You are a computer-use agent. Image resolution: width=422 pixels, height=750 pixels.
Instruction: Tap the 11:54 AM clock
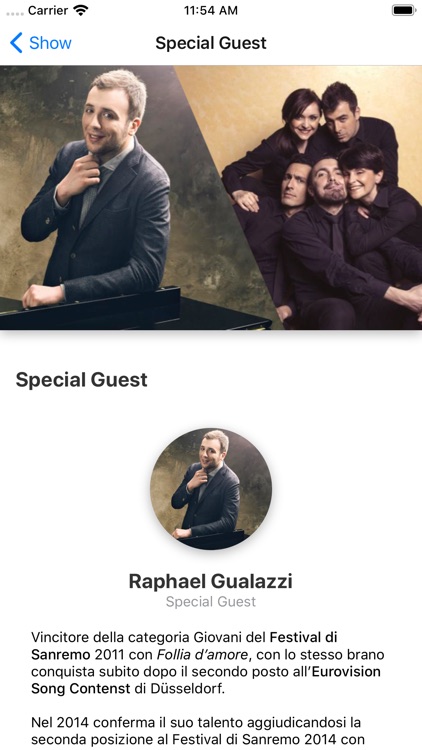(x=211, y=11)
